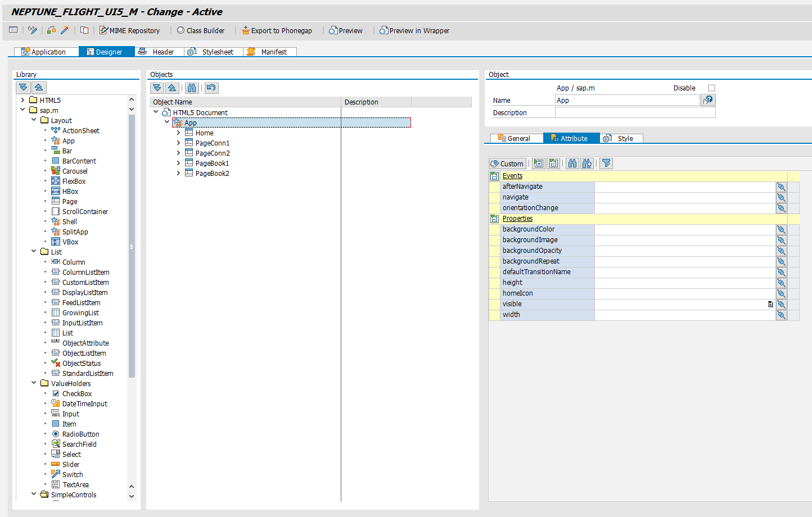Select the PageConn2 row in Objects tree
This screenshot has width=812, height=517.
(213, 153)
